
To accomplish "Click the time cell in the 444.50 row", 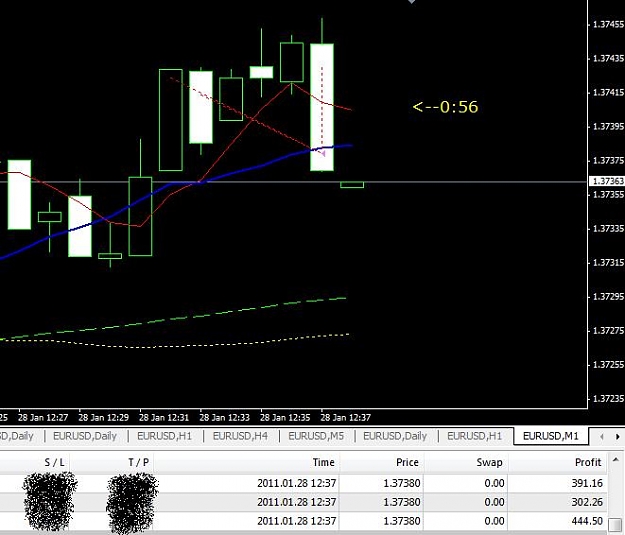I will tap(297, 521).
